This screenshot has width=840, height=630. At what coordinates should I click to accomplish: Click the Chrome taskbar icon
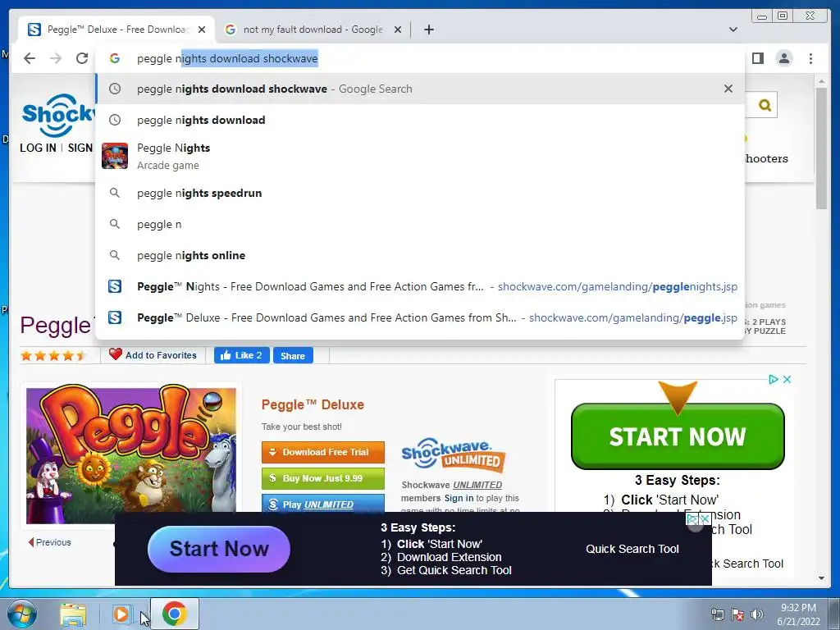point(174,614)
